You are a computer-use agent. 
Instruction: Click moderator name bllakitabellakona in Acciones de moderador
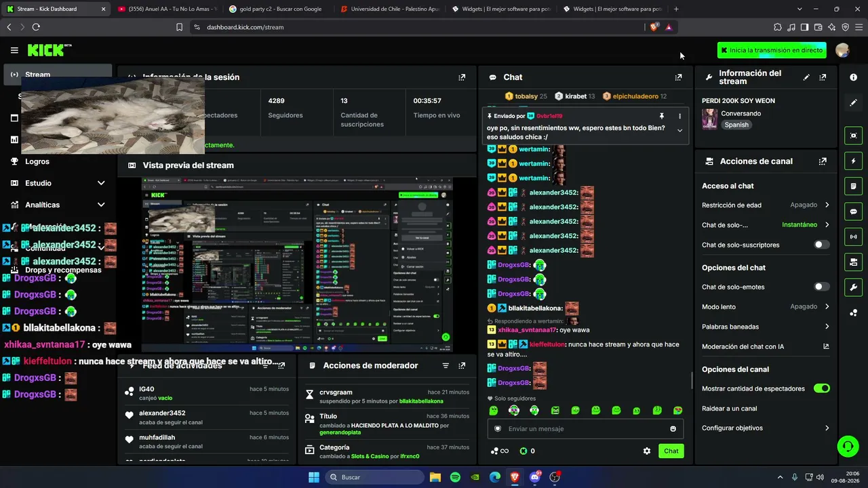pos(421,401)
